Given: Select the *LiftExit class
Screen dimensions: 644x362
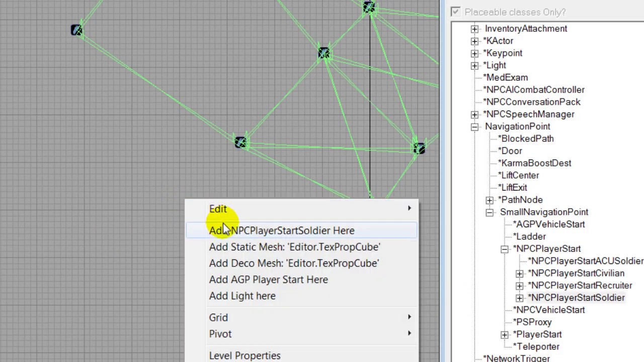Looking at the screenshot, I should click(x=512, y=188).
